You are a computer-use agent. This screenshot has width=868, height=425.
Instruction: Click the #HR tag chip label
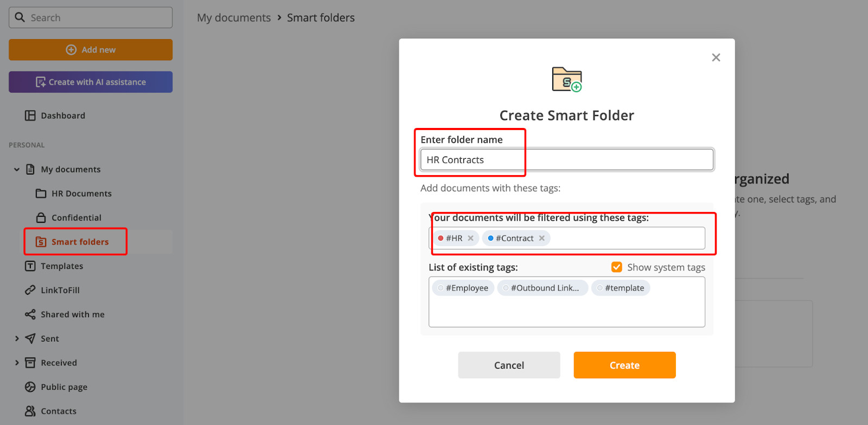(454, 238)
